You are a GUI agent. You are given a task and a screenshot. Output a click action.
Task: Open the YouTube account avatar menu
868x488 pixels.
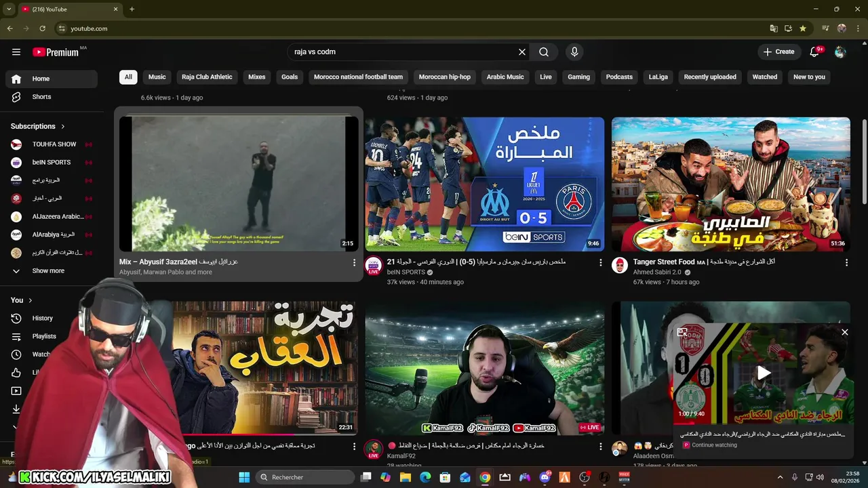click(x=840, y=52)
